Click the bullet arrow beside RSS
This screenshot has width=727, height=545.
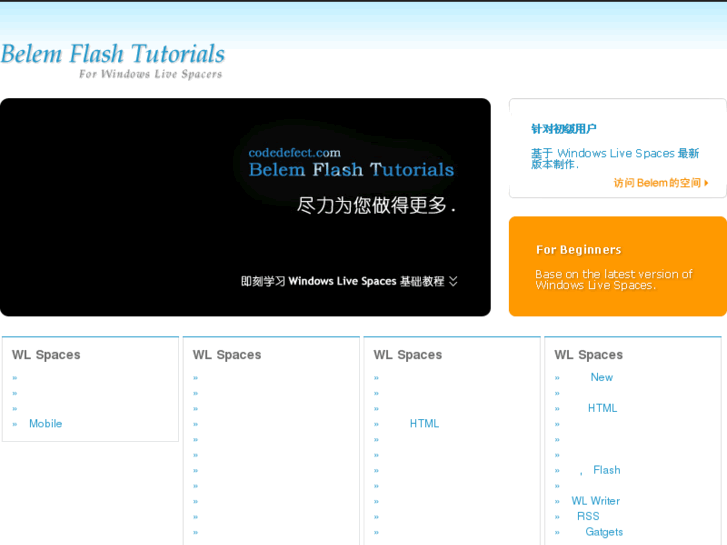(x=557, y=517)
